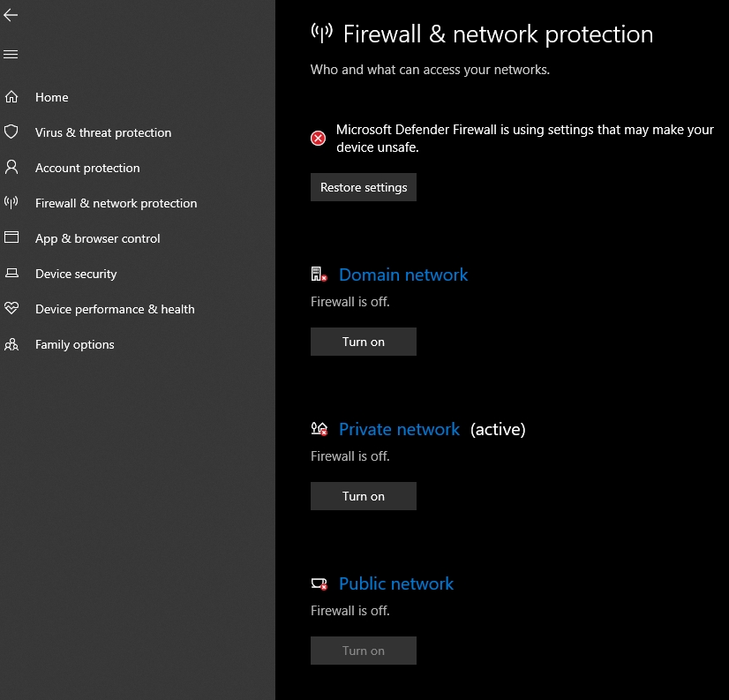The image size is (729, 700).
Task: Open Virus & threat protection page
Action: pyautogui.click(x=103, y=132)
